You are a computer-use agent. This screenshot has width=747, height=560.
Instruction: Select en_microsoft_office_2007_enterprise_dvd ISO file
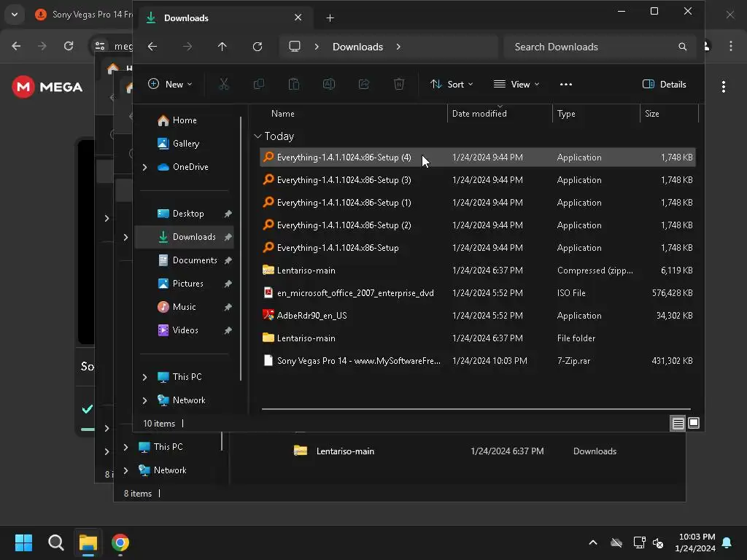(477, 293)
